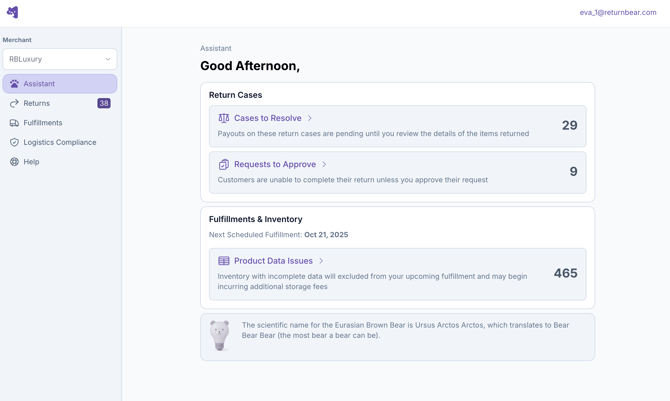
Task: Expand Cases to Resolve chevron
Action: 310,118
